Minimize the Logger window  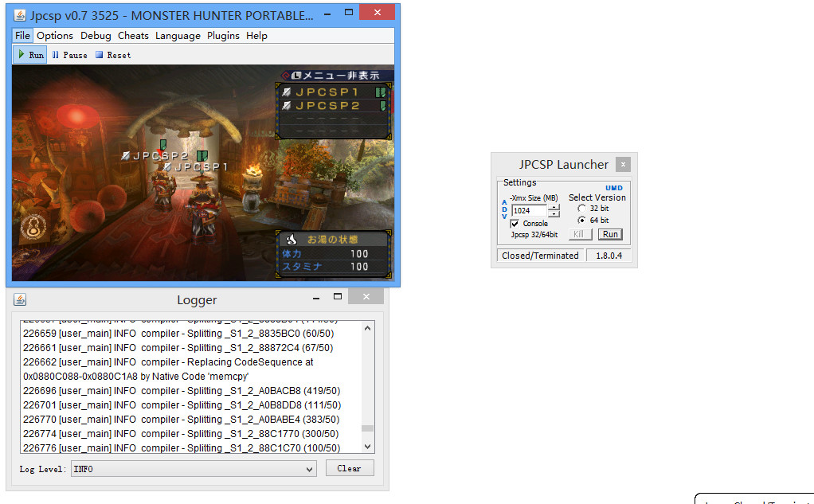pos(316,299)
